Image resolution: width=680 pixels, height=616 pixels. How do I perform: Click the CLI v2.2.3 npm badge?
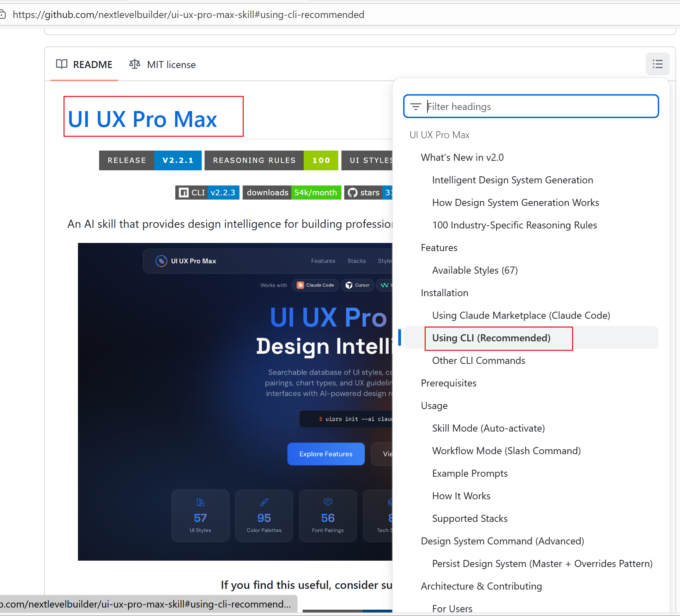[x=207, y=193]
